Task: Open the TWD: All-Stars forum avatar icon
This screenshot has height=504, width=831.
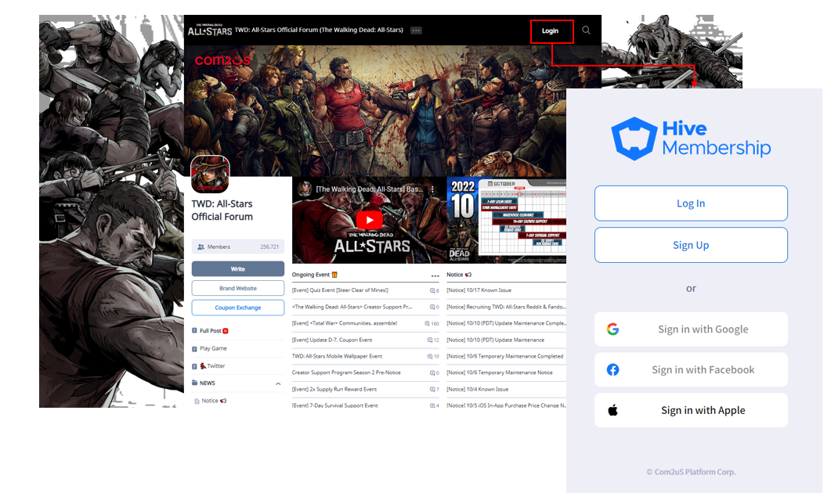Action: [x=210, y=175]
